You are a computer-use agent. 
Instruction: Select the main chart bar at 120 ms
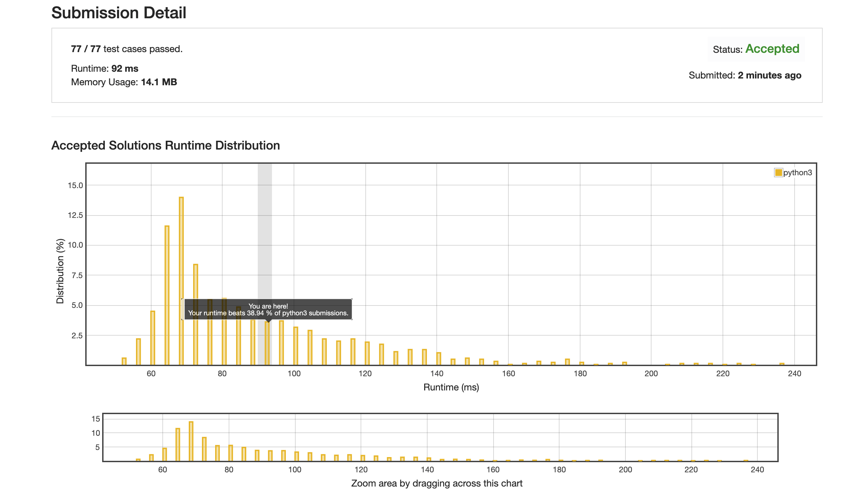367,353
